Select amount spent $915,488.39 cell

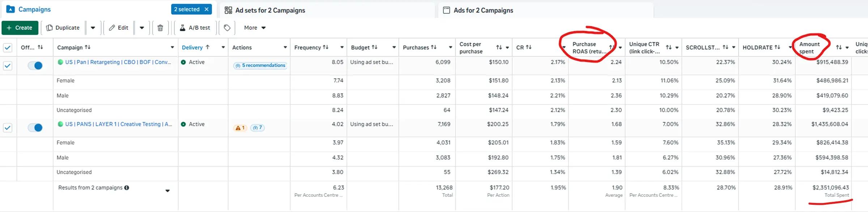(x=832, y=62)
